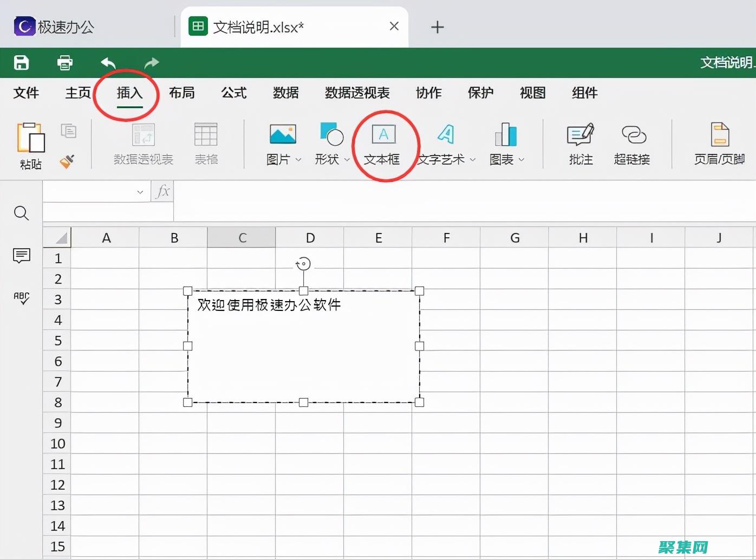
Task: Open a new tab with plus button
Action: coord(437,27)
